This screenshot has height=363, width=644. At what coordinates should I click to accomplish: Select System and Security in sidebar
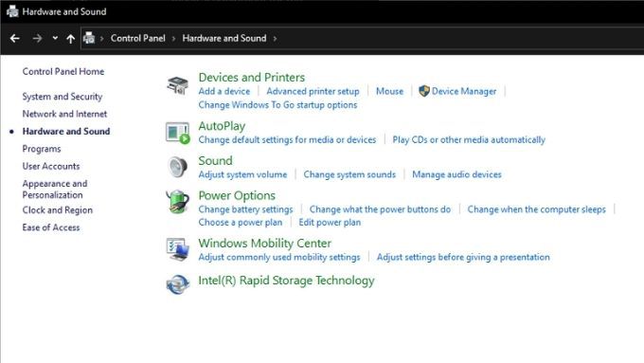[x=63, y=97]
